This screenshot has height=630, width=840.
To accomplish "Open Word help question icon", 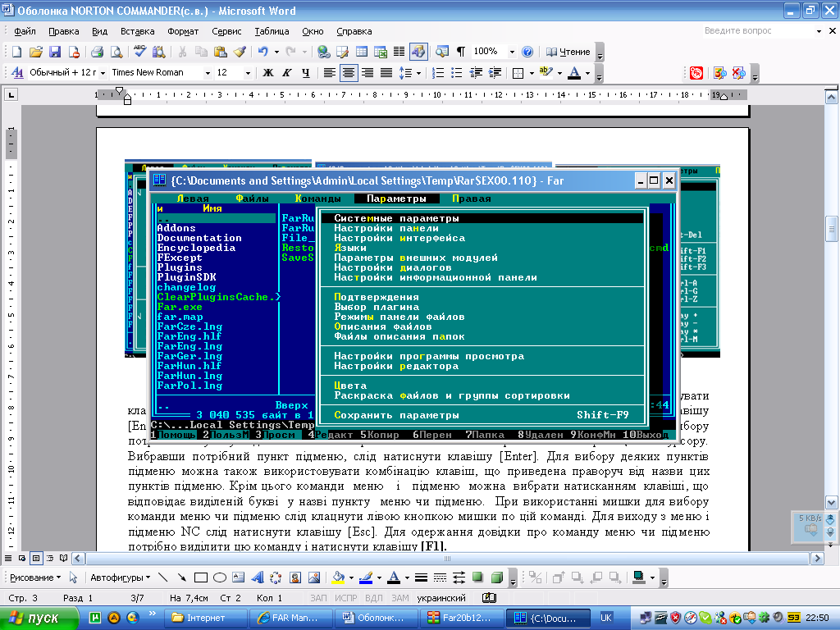I will point(527,52).
